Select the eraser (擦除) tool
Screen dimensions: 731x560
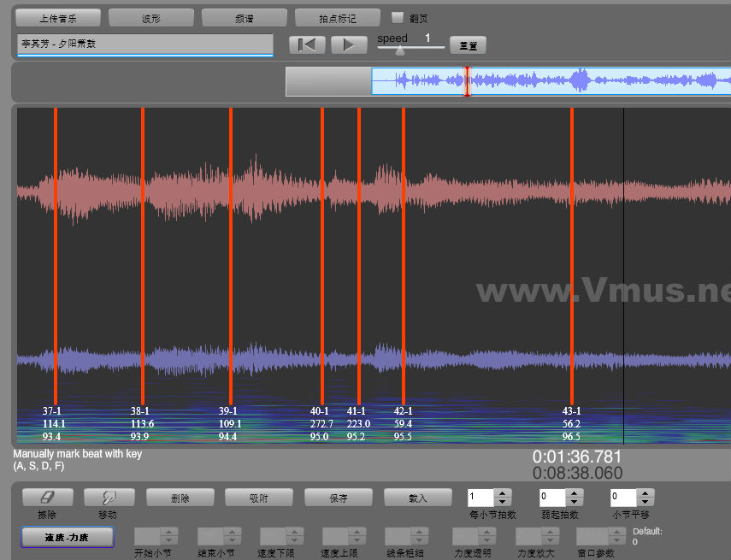click(47, 497)
